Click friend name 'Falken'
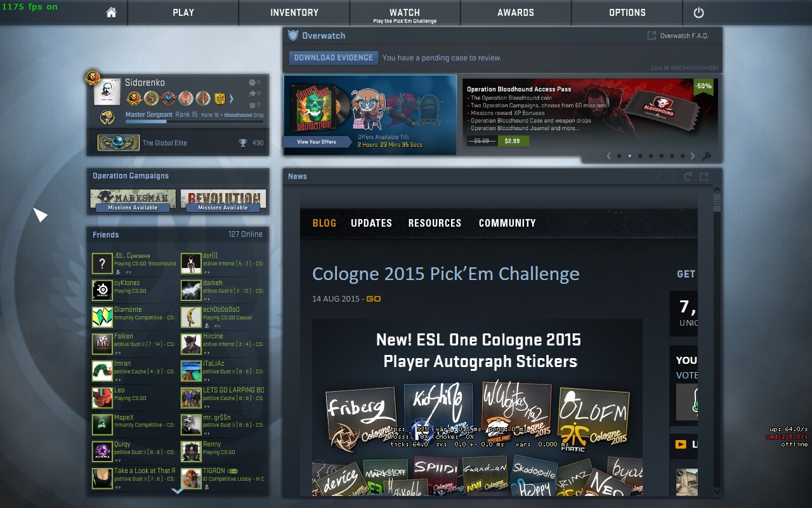 click(x=124, y=337)
